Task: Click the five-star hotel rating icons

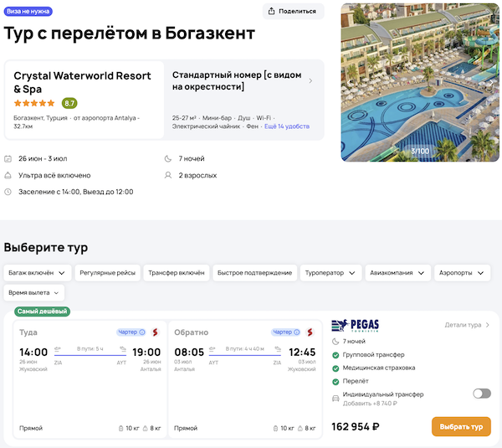Action: [x=34, y=103]
